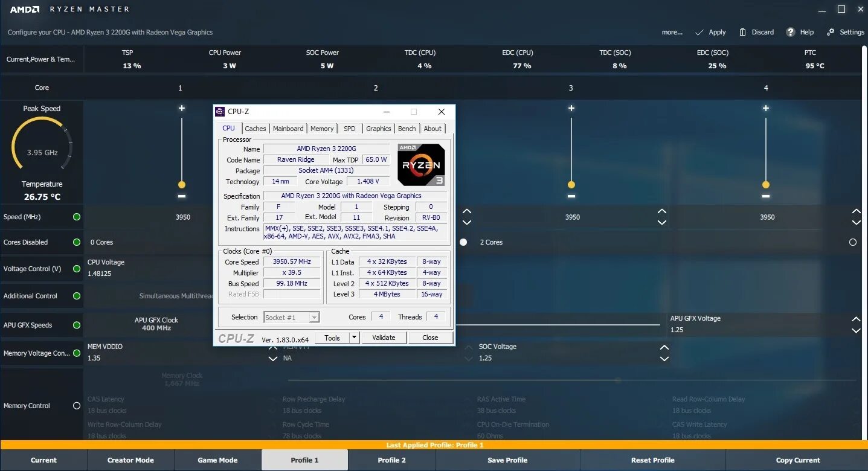Open Bench tab in CPU-Z
Viewport: 868px width, 471px height.
[x=407, y=129]
